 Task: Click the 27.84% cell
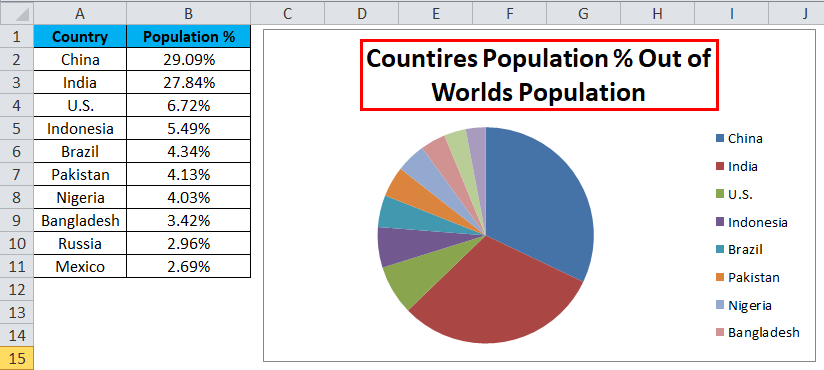189,83
